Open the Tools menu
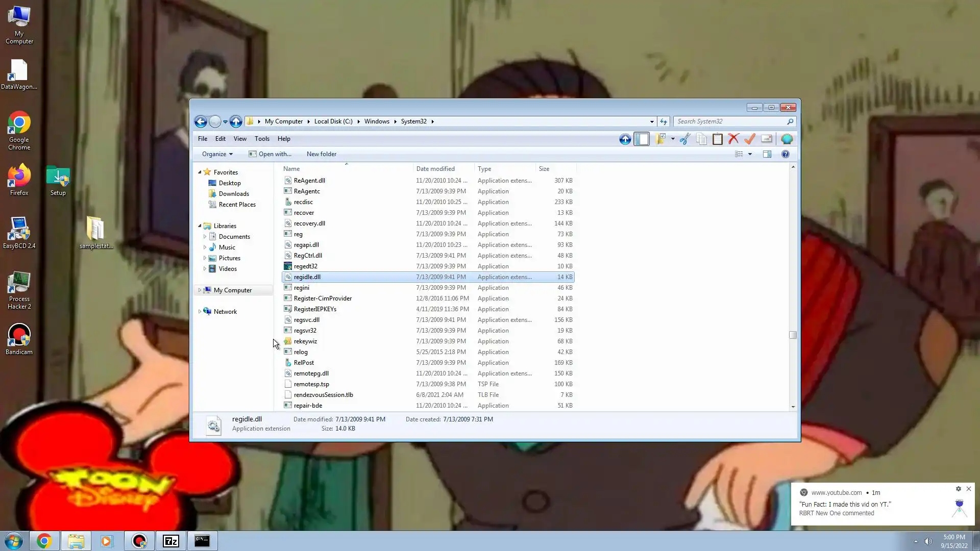Screen dimensions: 980x551 [x=262, y=139]
